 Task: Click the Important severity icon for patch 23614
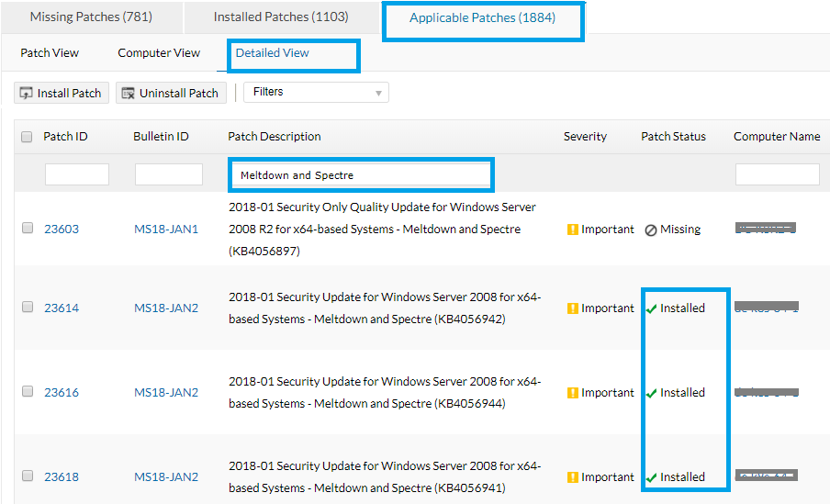coord(572,308)
